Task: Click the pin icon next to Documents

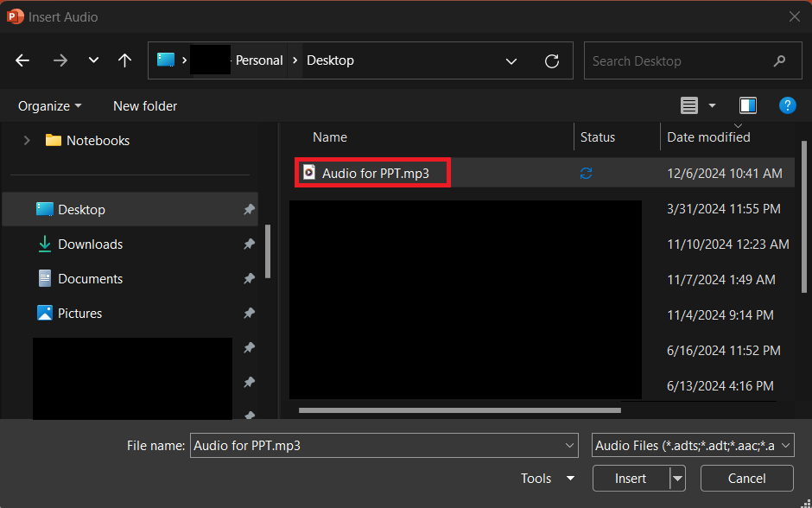Action: click(249, 278)
